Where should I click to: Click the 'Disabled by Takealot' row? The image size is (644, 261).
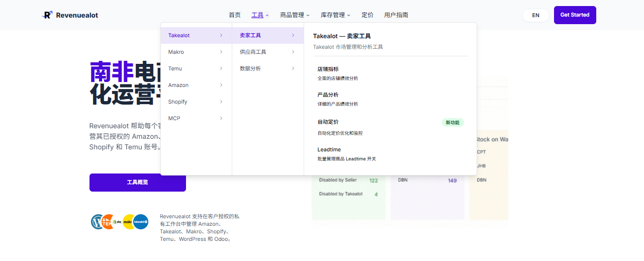(x=348, y=194)
